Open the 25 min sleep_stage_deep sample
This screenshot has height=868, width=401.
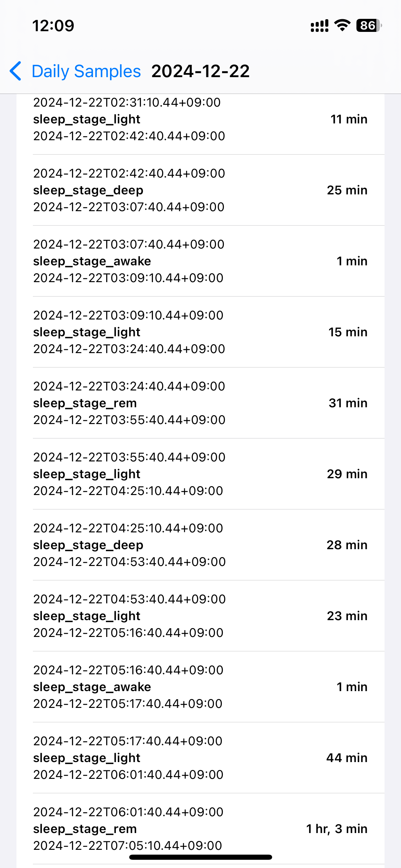coord(200,190)
